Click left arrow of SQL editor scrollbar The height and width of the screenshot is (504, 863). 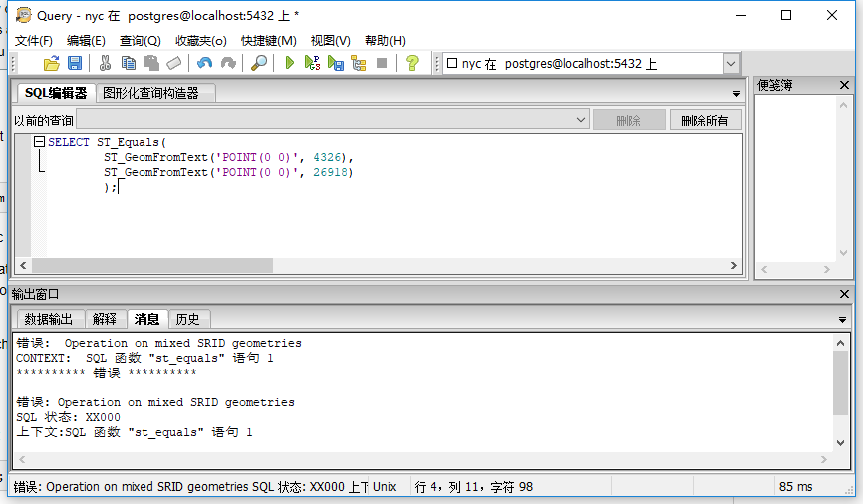pos(23,265)
